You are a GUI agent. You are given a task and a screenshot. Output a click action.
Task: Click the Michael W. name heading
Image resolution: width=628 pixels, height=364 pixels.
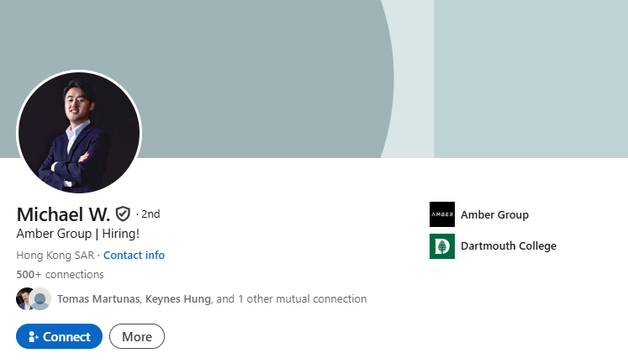tap(63, 214)
